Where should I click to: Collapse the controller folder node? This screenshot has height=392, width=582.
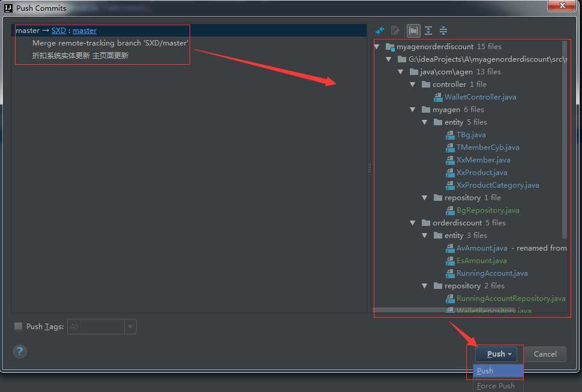(x=412, y=85)
